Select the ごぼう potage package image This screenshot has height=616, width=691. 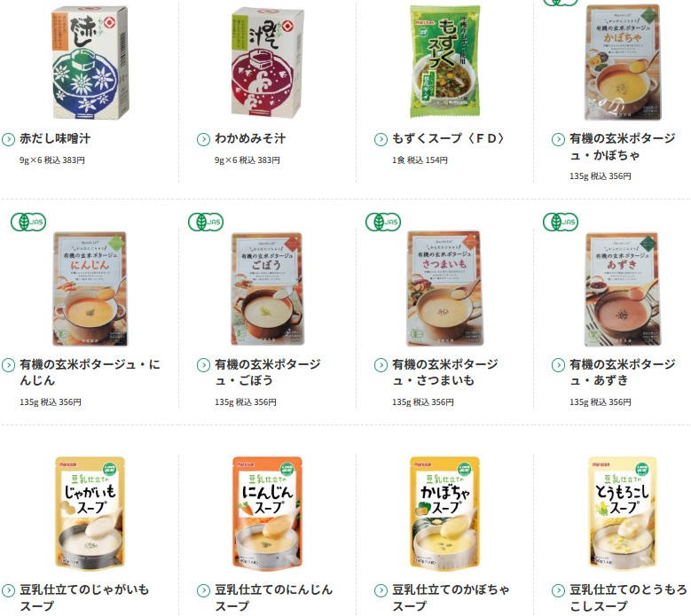coord(268,289)
